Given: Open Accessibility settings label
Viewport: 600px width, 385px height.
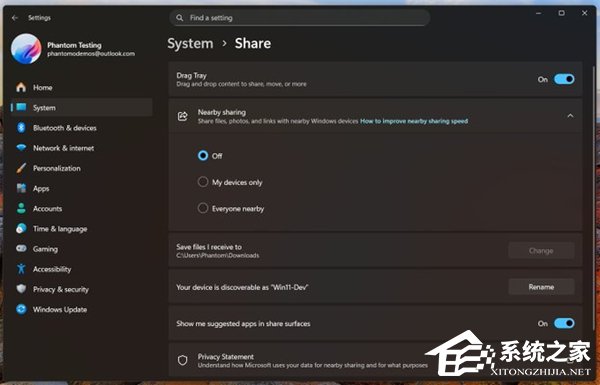Looking at the screenshot, I should [52, 269].
